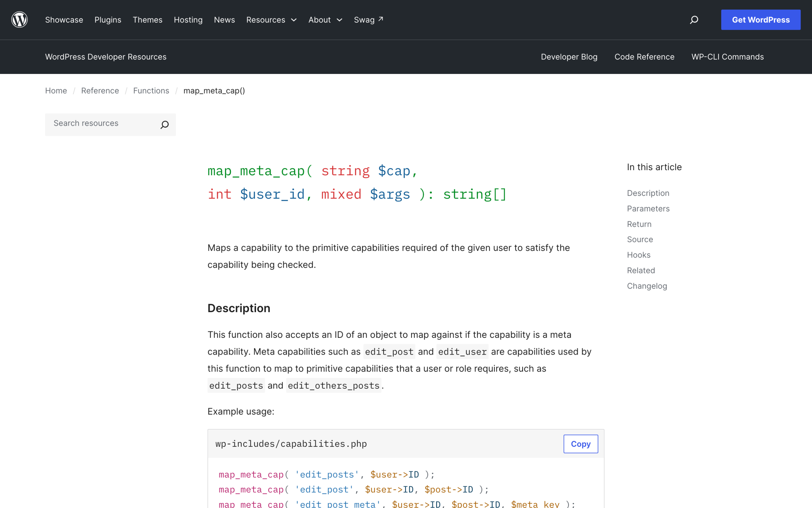
Task: Click the 'In this article' heading
Action: coord(654,167)
